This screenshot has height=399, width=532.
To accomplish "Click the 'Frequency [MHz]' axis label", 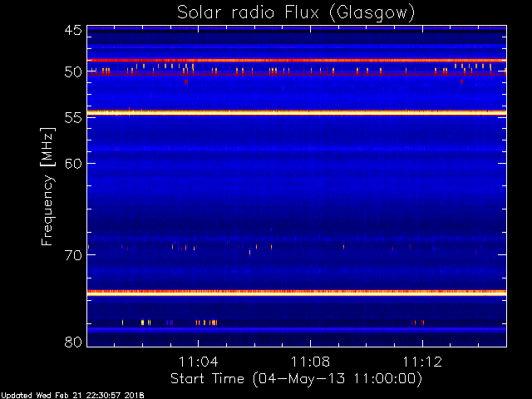I will 47,186.
